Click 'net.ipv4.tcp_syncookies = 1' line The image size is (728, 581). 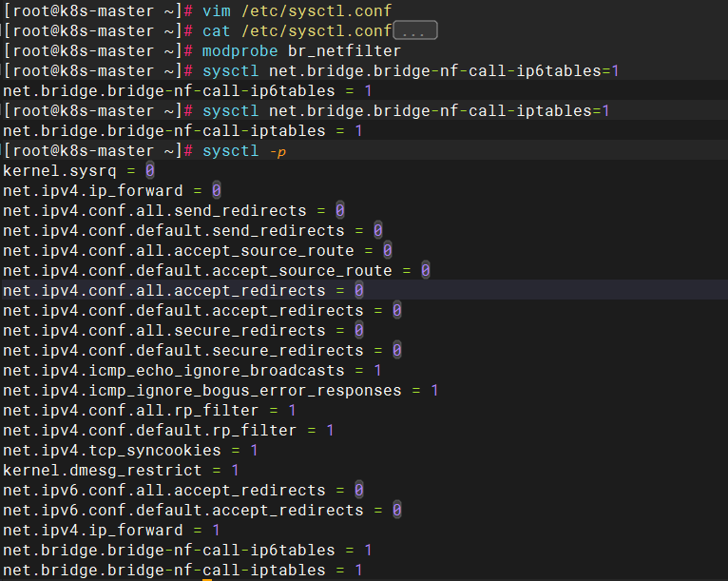click(x=130, y=451)
